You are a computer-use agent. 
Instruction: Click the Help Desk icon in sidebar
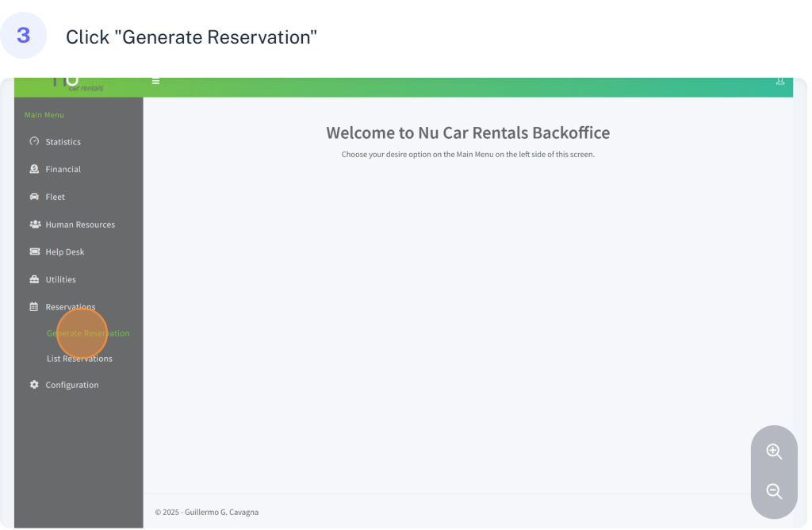(34, 252)
